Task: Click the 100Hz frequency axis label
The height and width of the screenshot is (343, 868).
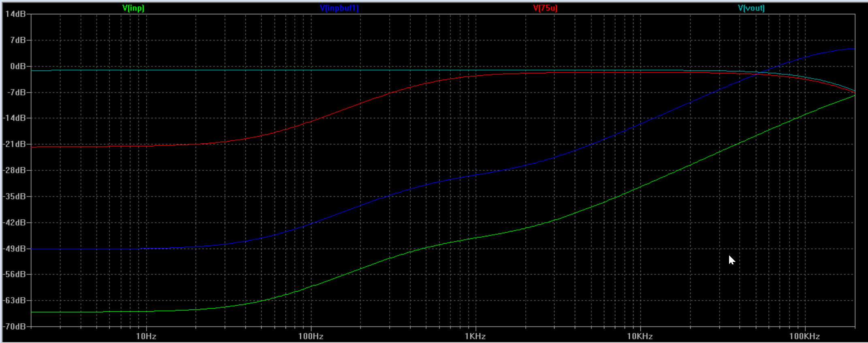Action: click(x=311, y=336)
